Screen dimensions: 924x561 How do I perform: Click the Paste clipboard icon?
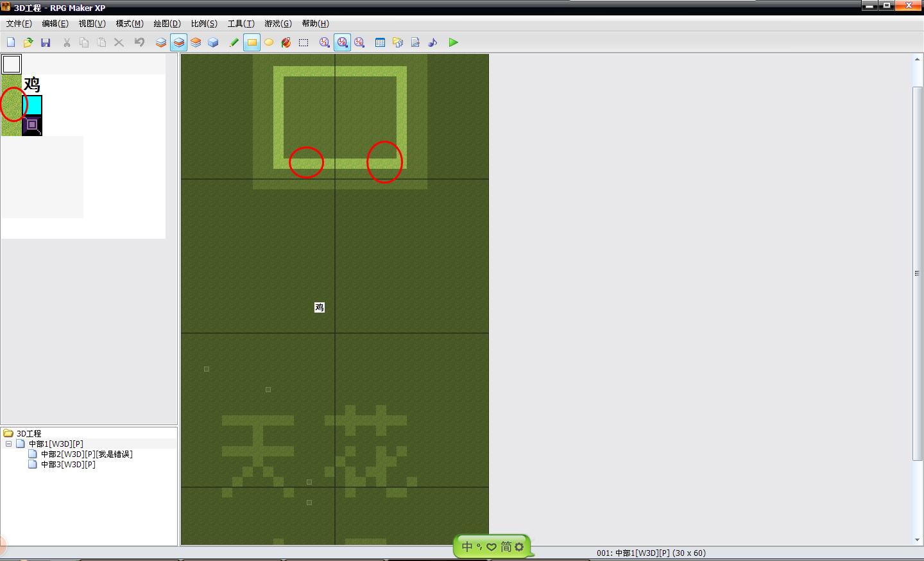101,42
